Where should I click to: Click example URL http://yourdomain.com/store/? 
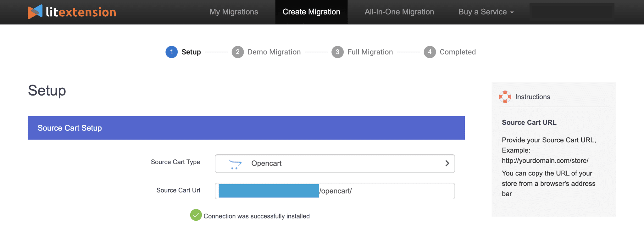coord(545,161)
